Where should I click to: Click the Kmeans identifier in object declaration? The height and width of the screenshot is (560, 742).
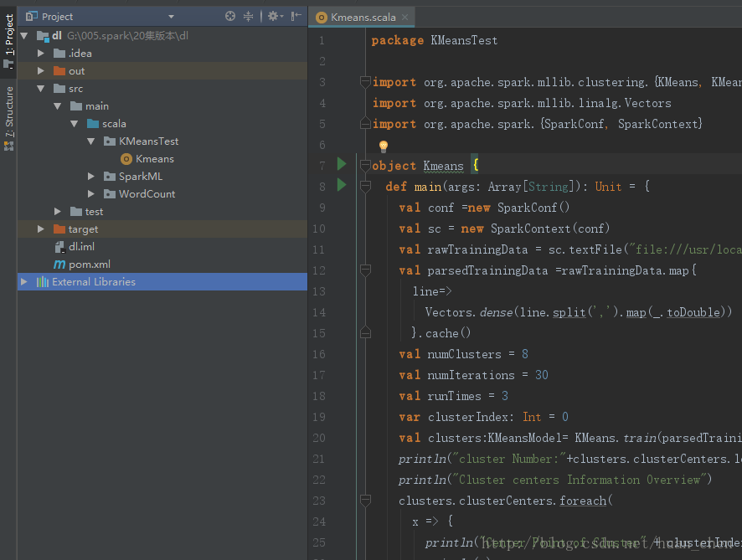(443, 166)
